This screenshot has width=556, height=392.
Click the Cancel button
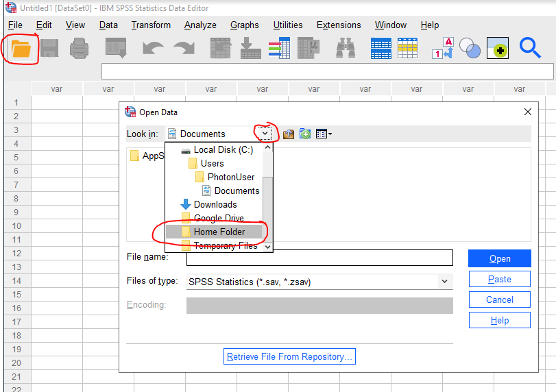[x=499, y=299]
